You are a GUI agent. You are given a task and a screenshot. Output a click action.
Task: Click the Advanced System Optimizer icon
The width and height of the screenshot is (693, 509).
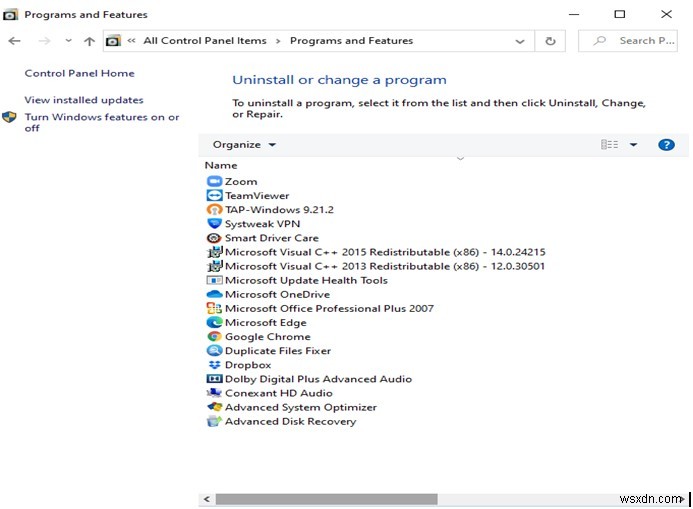(x=214, y=407)
